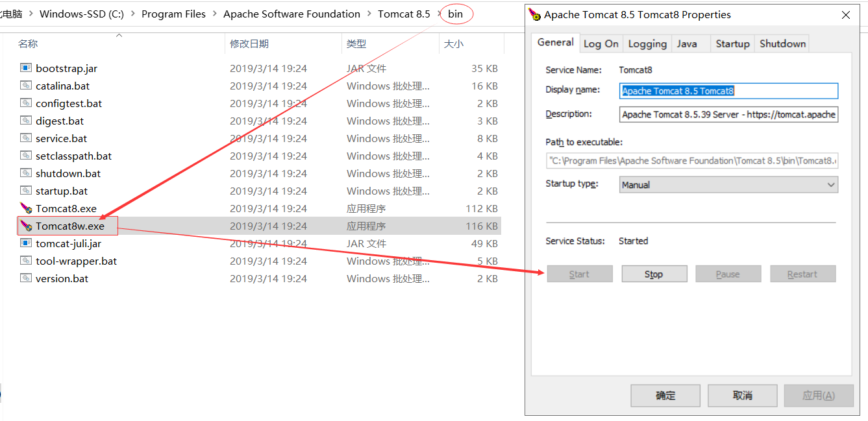Viewport: 868px width, 421px height.
Task: Click the shutdown.bat file icon
Action: tap(26, 173)
